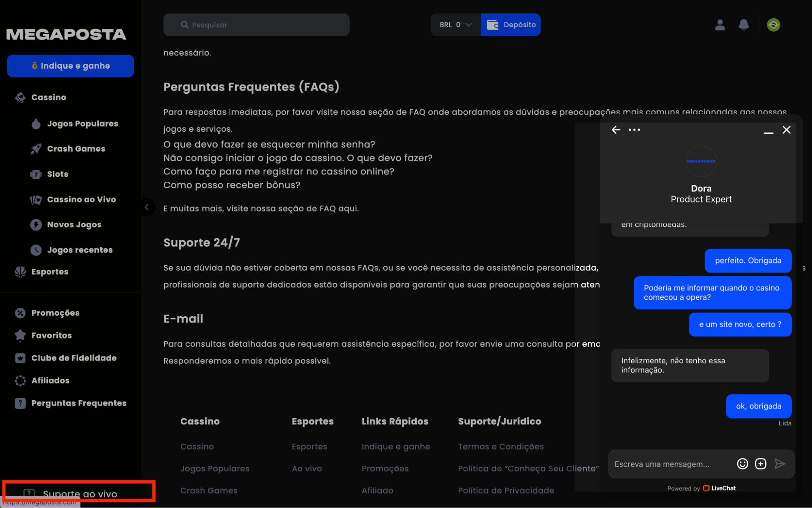Click the user profile icon

pos(720,25)
